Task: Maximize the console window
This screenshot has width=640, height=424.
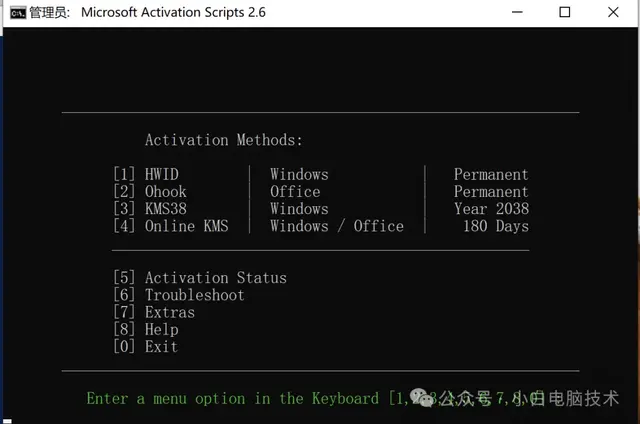Action: pos(564,13)
